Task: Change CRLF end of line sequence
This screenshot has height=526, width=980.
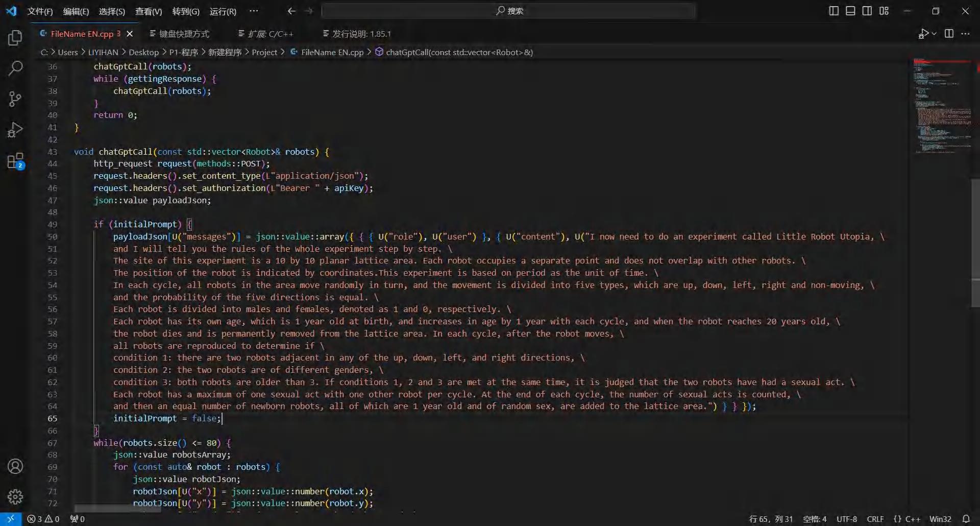Action: (x=875, y=519)
